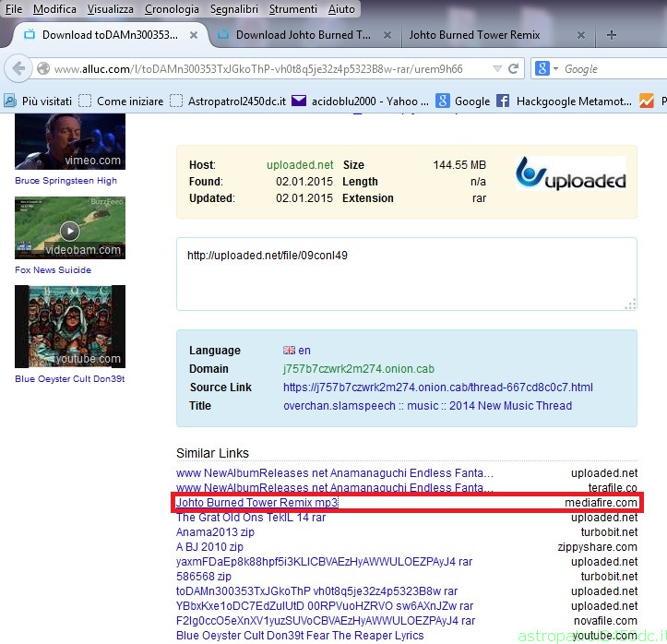667x644 pixels.
Task: Expand the URL history dropdown arrow
Action: tap(497, 69)
